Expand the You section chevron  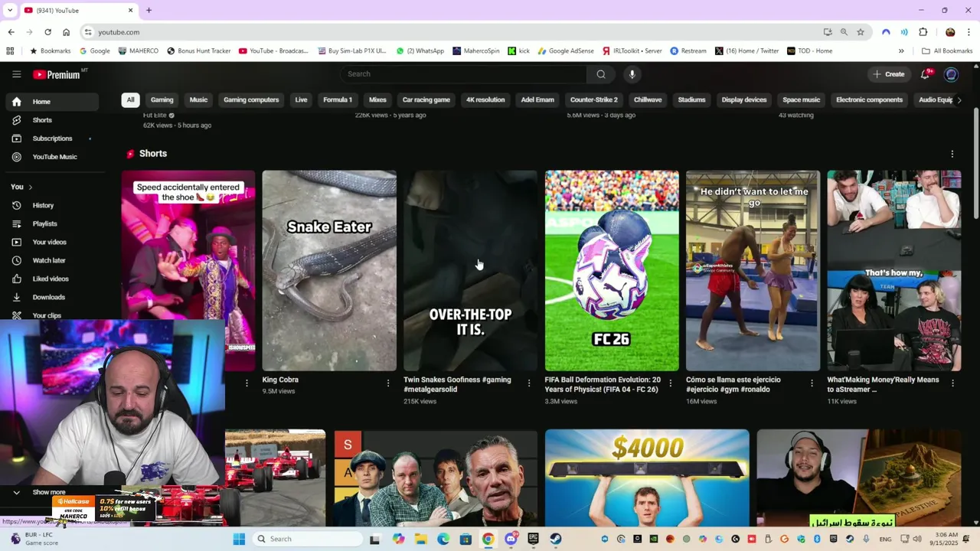(x=31, y=187)
